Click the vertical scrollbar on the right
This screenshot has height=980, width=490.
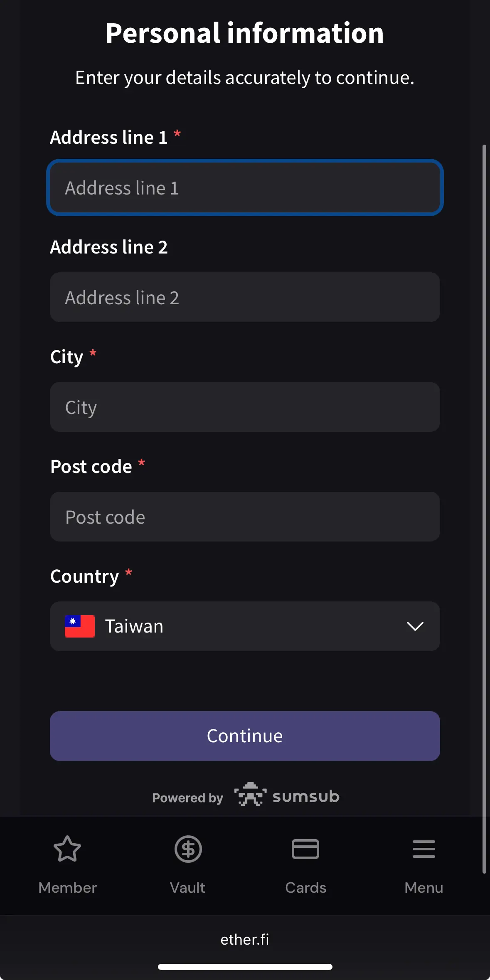tap(484, 509)
